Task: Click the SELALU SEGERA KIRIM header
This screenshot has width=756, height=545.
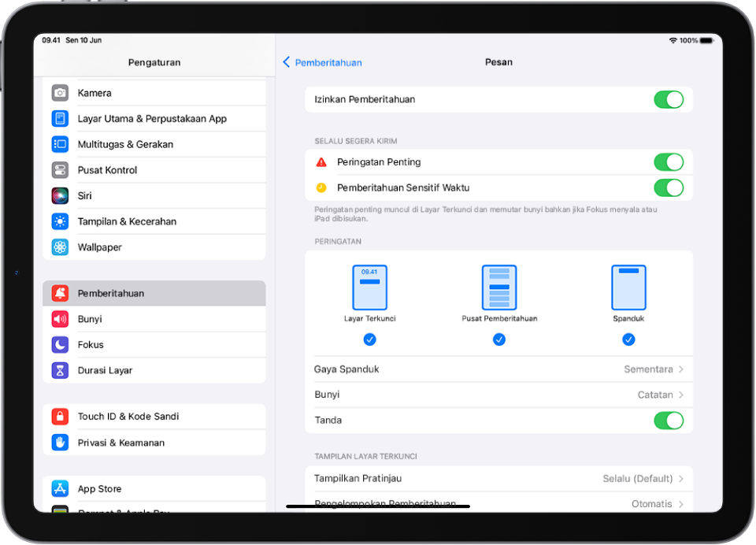Action: (x=356, y=141)
